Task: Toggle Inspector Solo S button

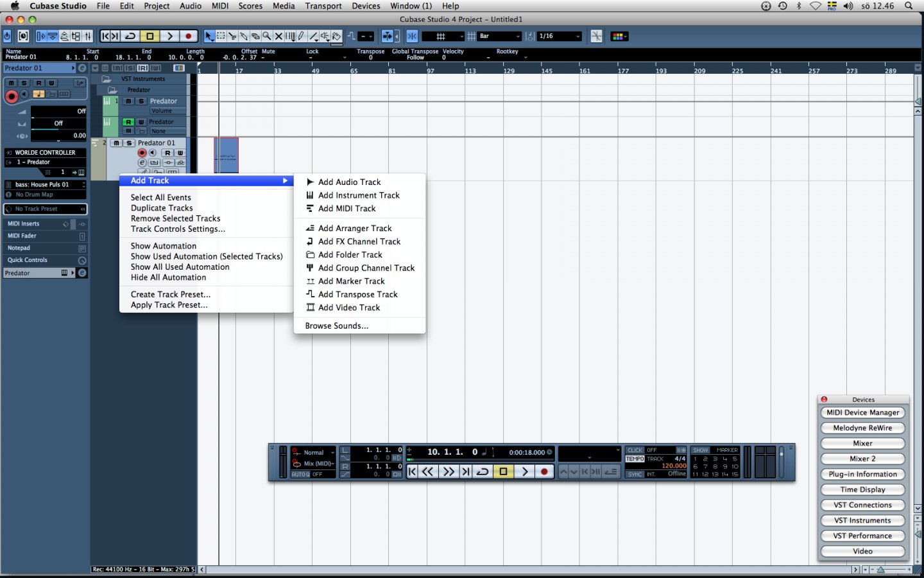Action: [x=24, y=83]
